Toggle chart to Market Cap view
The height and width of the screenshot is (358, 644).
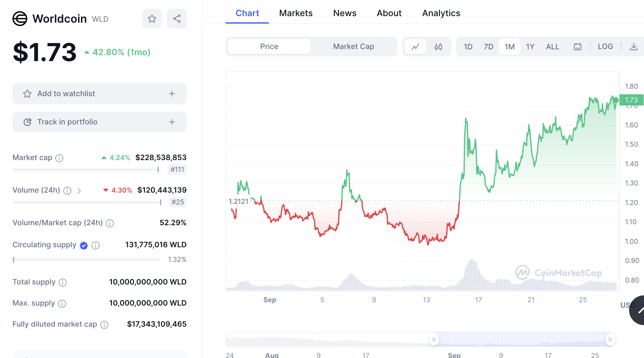point(353,47)
